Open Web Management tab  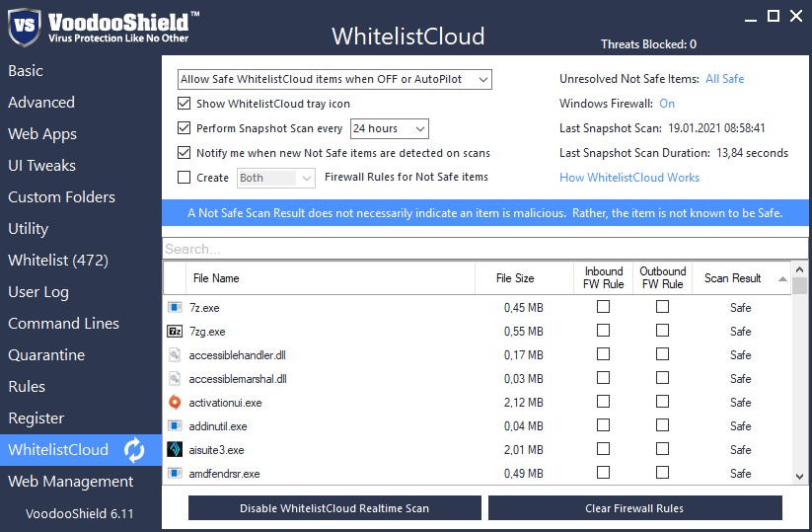pos(71,482)
